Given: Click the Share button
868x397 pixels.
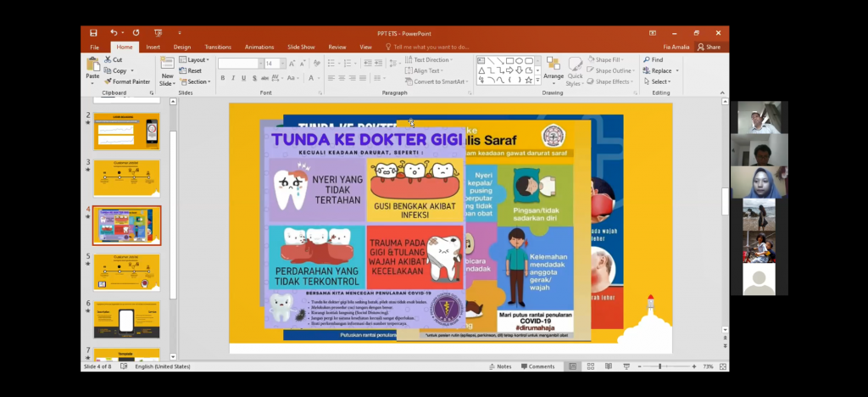Looking at the screenshot, I should (709, 47).
